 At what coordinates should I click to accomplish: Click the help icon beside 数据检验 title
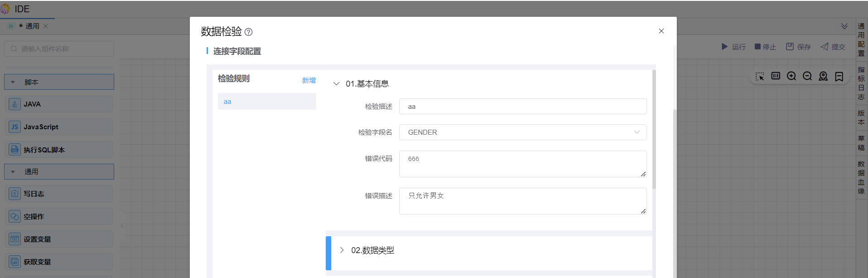pyautogui.click(x=248, y=32)
